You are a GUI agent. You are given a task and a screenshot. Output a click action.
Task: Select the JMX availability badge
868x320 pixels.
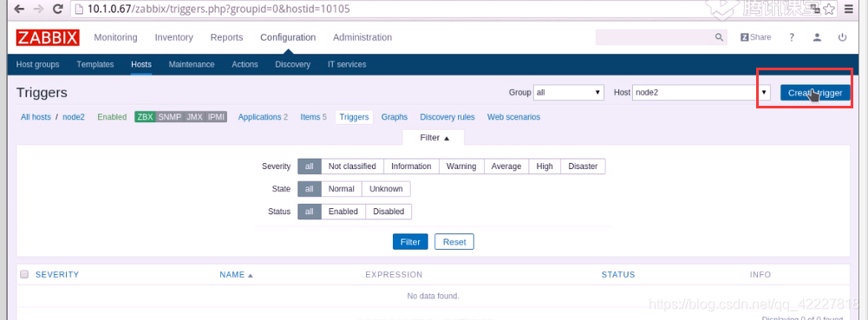(194, 117)
